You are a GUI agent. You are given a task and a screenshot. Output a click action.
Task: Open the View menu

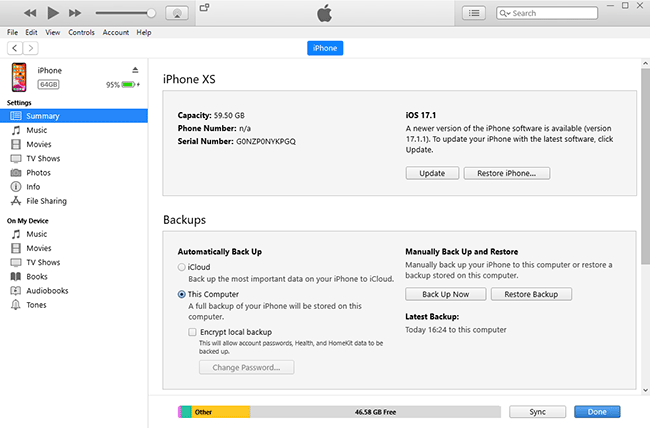(x=53, y=32)
